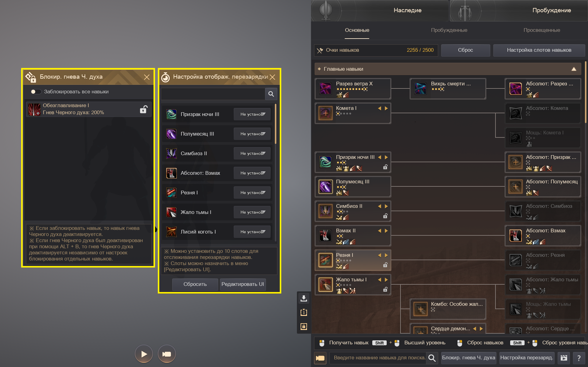Toggle Заблокировать все навыки switch
Image resolution: width=588 pixels, height=367 pixels.
[x=36, y=92]
